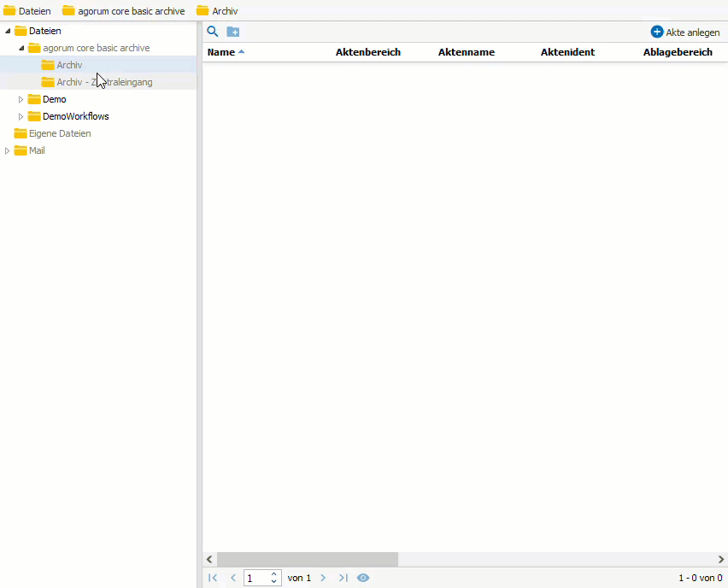Go to previous page arrow
Image resolution: width=728 pixels, height=588 pixels.
coord(233,578)
